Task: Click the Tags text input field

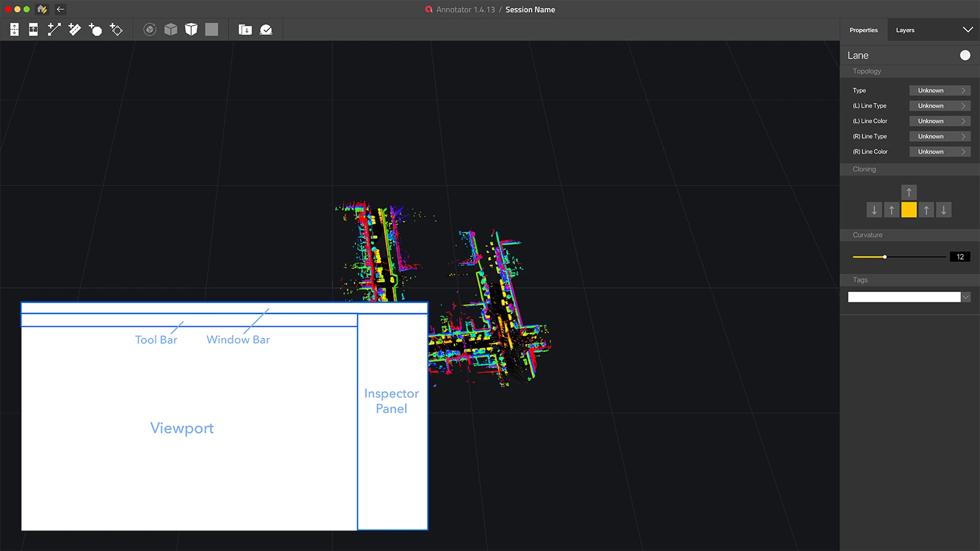Action: coord(903,297)
